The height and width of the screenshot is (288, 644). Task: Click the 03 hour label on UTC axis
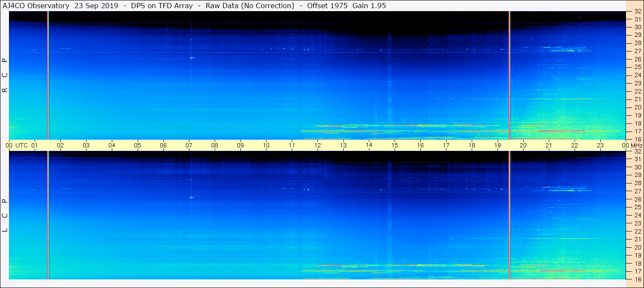pos(86,145)
